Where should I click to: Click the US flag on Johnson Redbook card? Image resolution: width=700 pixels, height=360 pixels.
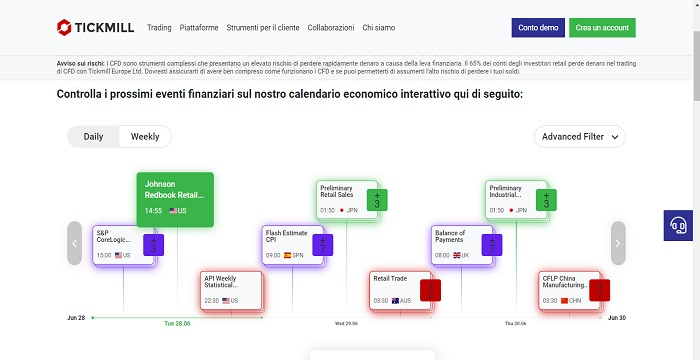[173, 210]
